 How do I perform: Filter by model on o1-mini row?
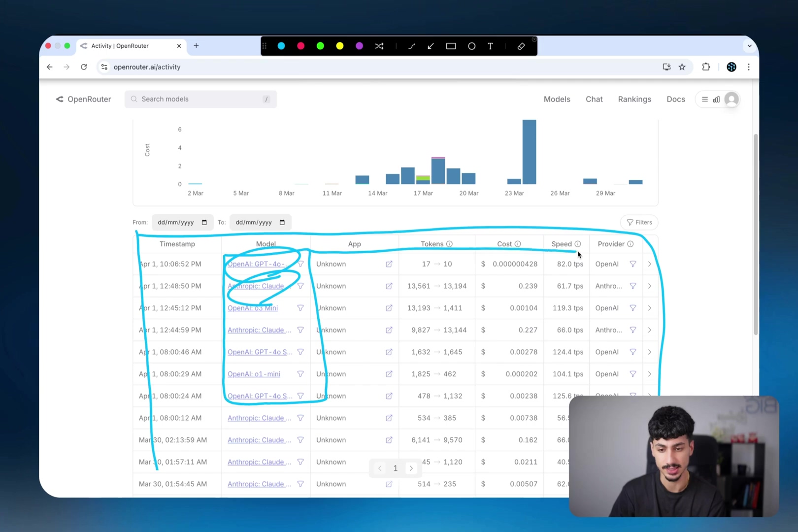pyautogui.click(x=300, y=374)
